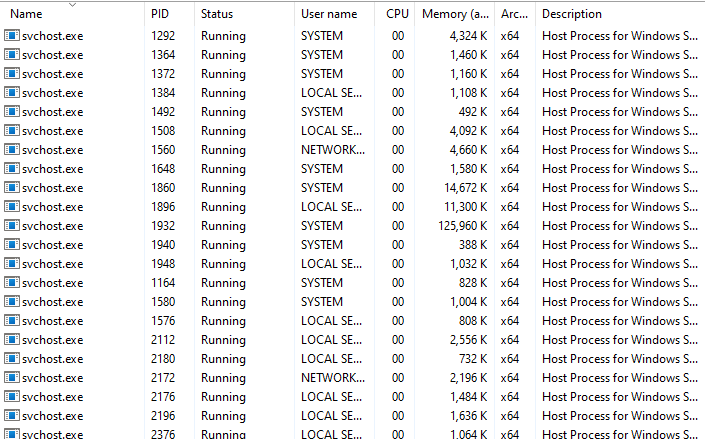Click memory value 4,660 K
Viewport: 705px width, 439px height.
[468, 149]
